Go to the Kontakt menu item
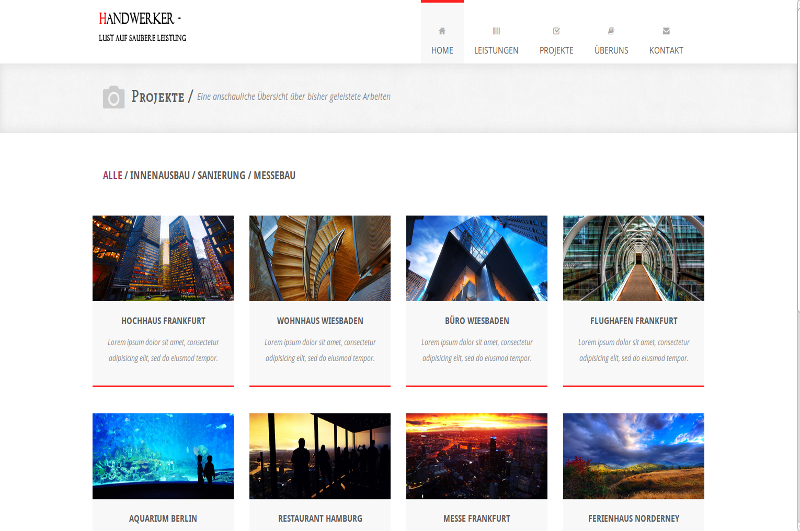The height and width of the screenshot is (531, 800). (x=666, y=50)
